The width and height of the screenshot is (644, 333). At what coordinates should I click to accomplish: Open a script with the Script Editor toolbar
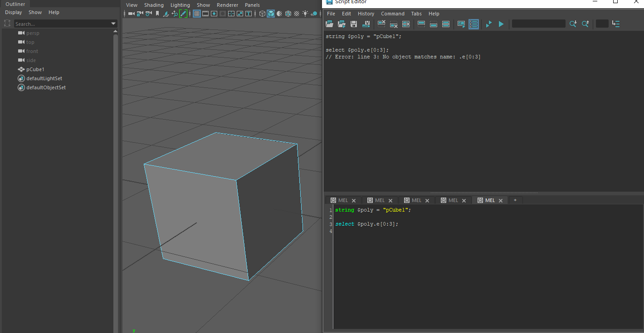(330, 24)
